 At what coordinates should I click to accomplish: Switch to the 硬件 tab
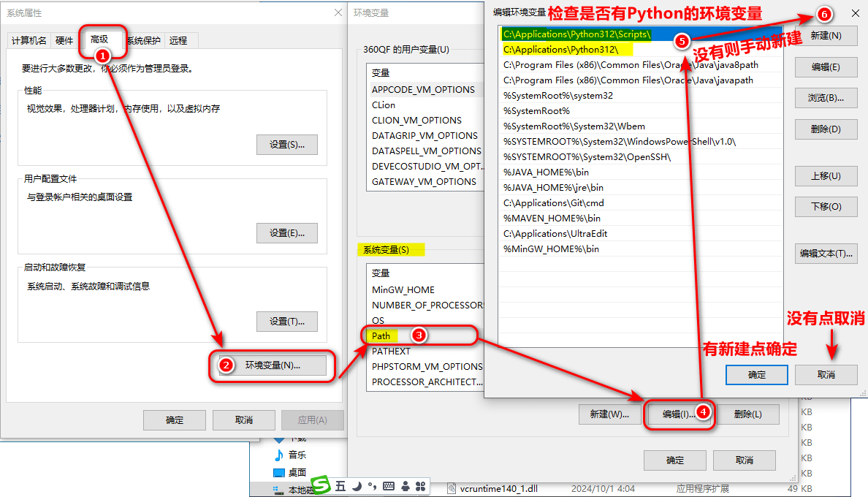pos(64,41)
